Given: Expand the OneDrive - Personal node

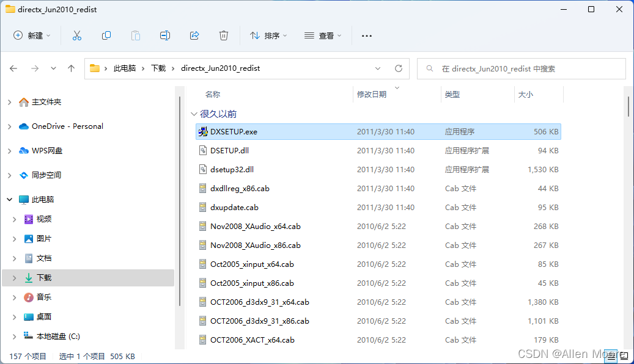Looking at the screenshot, I should (x=9, y=126).
